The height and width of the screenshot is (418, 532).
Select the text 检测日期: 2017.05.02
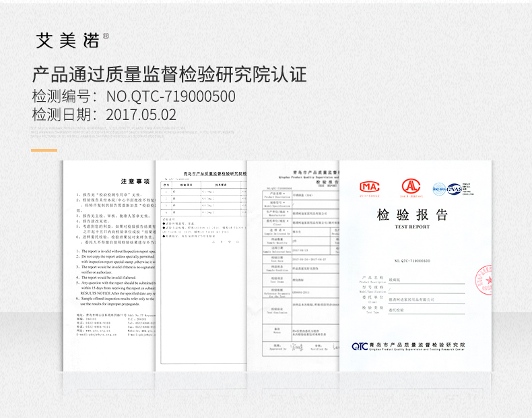(104, 115)
